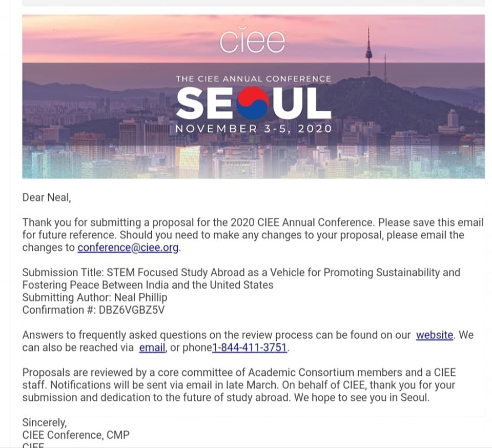Image resolution: width=492 pixels, height=448 pixels.
Task: Click the Dear Neal greeting line
Action: coord(47,197)
